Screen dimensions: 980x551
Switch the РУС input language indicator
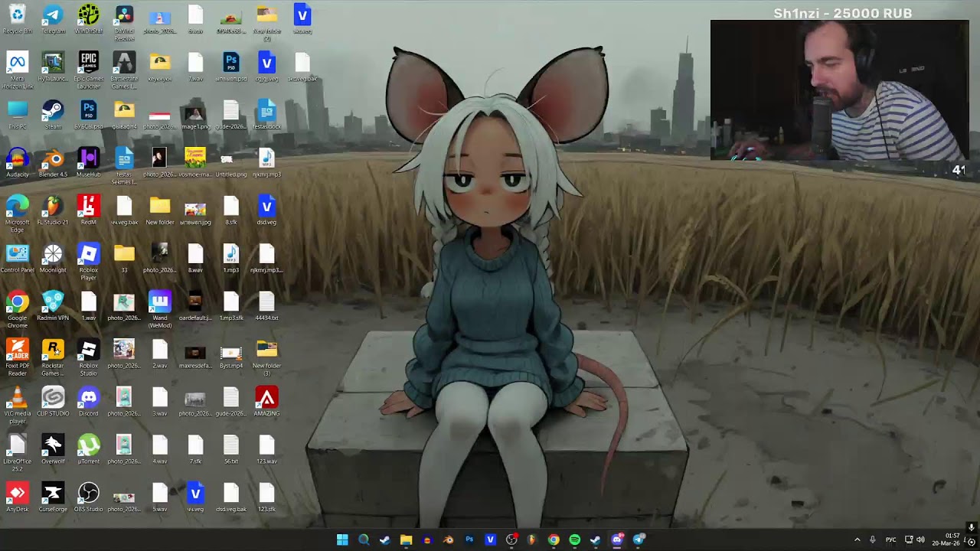tap(891, 540)
